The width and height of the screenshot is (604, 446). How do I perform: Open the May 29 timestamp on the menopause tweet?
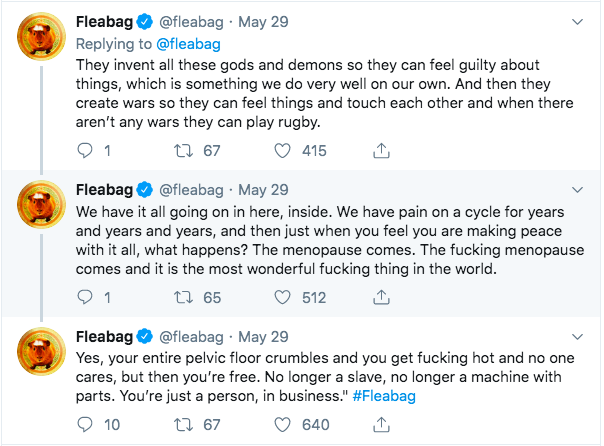(x=263, y=189)
